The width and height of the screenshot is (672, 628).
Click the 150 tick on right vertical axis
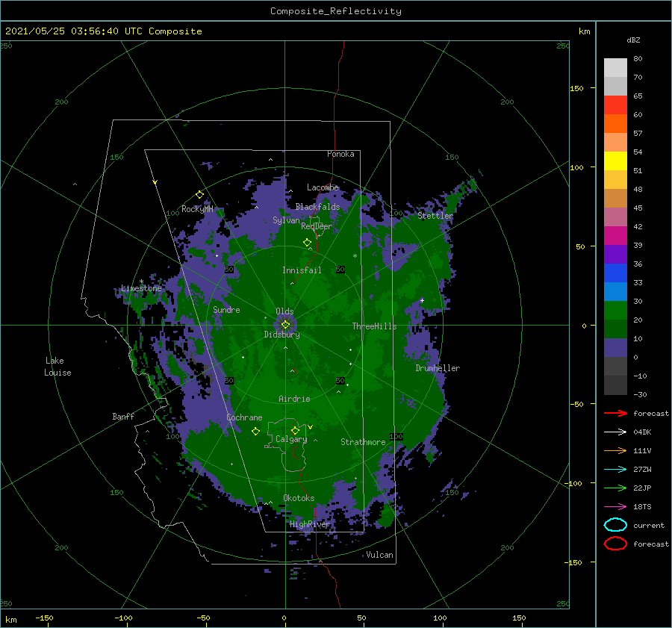pyautogui.click(x=577, y=88)
